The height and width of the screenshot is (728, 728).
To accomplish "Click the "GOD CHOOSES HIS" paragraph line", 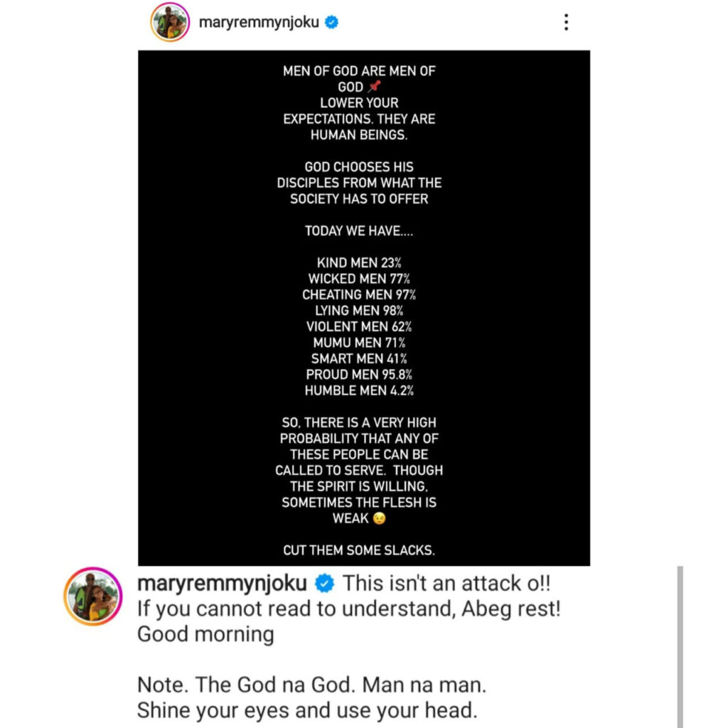I will [358, 166].
